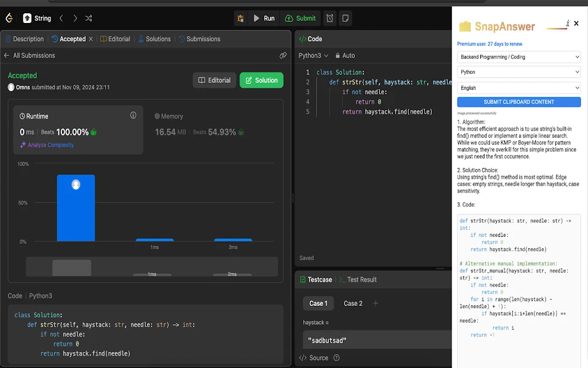Click the runtime info circle icon
Viewport: 588px width, 368px height.
(133, 116)
